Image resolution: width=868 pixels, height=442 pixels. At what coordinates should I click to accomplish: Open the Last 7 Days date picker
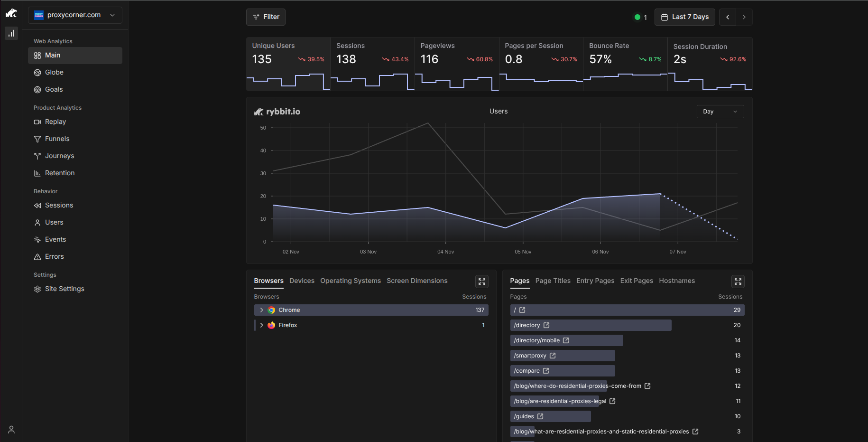click(x=684, y=17)
